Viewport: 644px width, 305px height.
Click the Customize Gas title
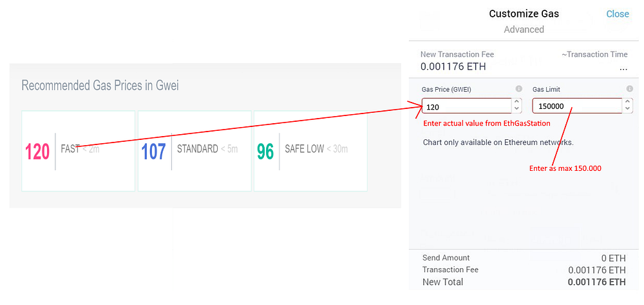tap(524, 14)
